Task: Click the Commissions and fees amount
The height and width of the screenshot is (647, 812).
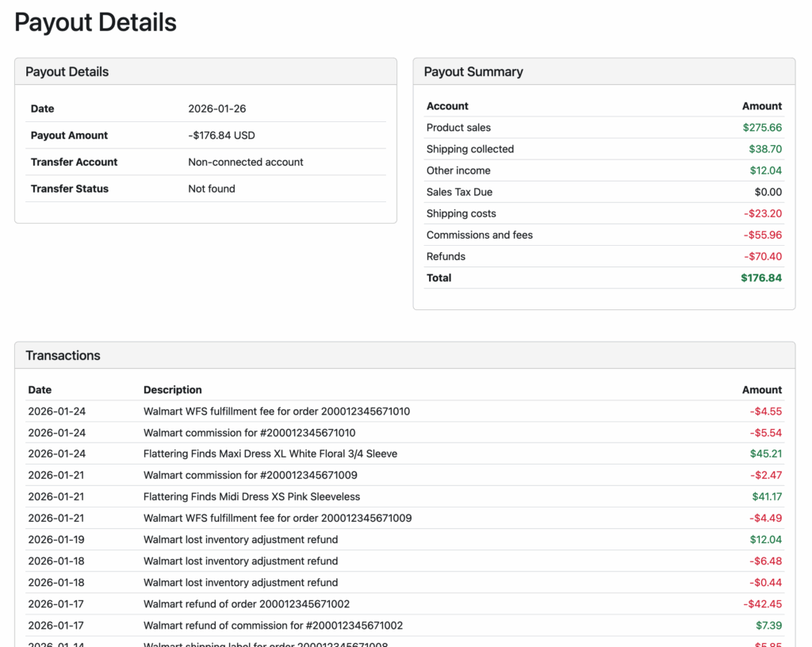Action: tap(762, 235)
